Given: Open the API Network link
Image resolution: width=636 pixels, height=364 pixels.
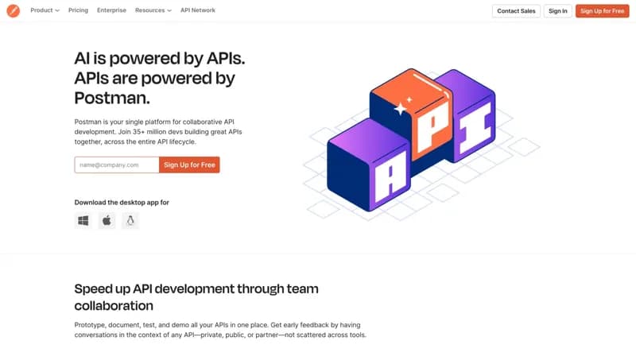Looking at the screenshot, I should (198, 10).
